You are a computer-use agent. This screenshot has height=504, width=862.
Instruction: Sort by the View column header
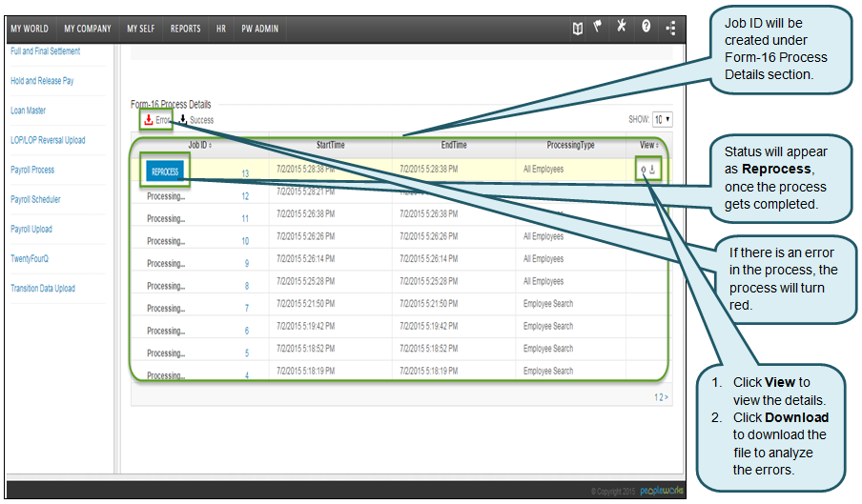point(648,146)
